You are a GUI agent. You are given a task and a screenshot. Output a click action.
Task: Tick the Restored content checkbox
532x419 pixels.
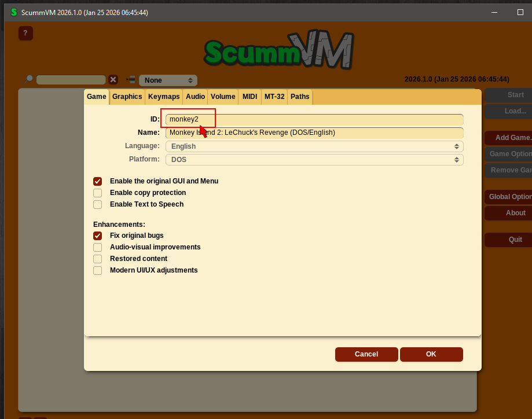click(x=98, y=259)
